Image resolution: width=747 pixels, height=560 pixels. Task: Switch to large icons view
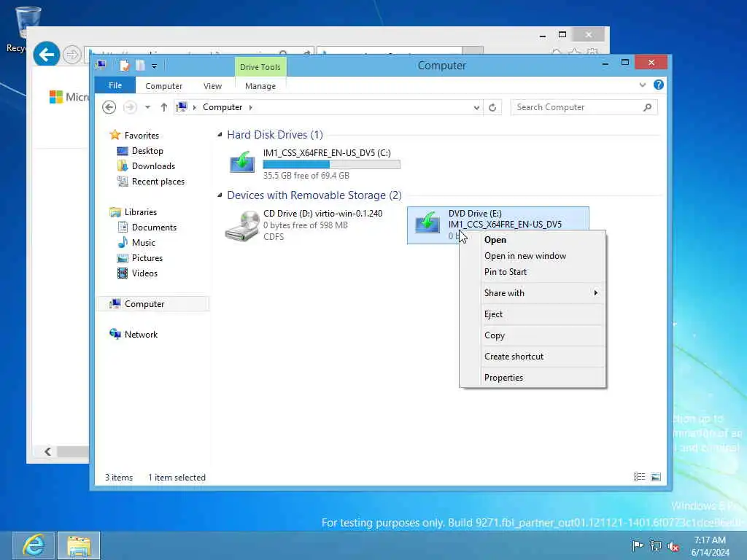[x=656, y=477]
